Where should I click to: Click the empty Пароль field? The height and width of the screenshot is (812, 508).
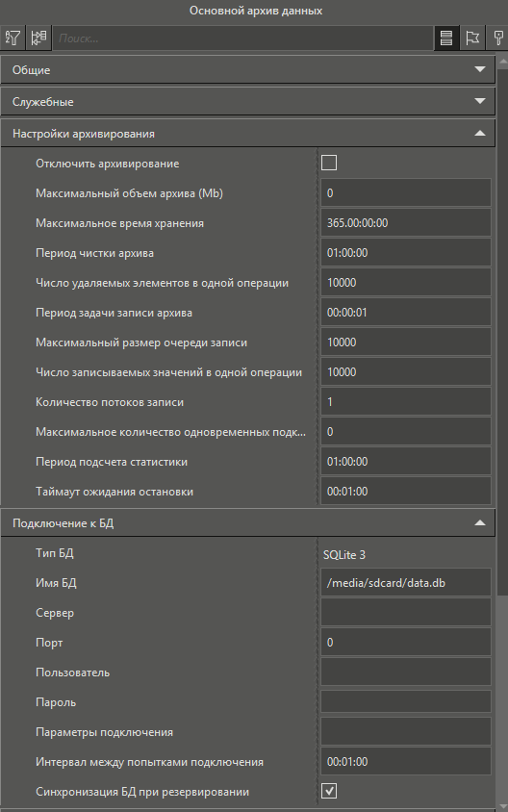(405, 702)
